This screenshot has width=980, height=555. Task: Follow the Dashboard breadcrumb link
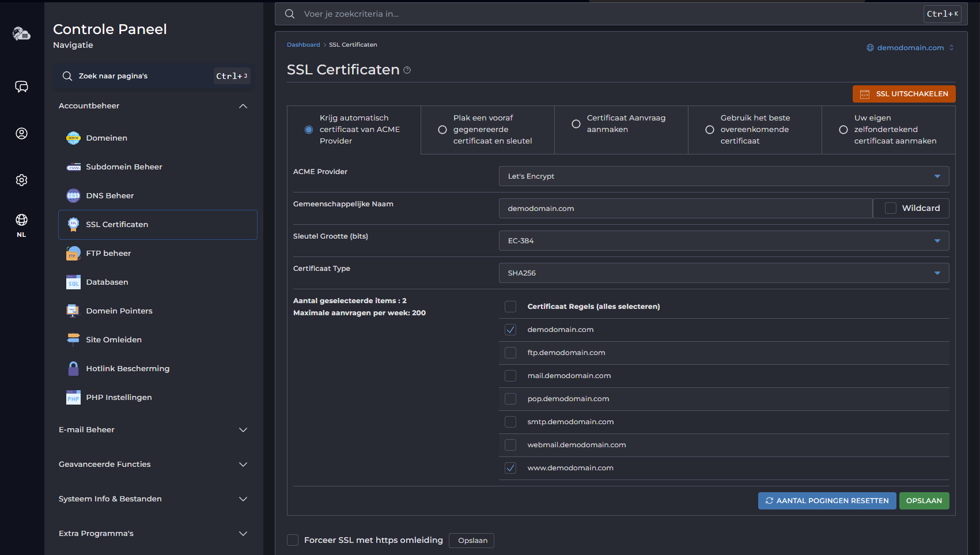point(303,45)
